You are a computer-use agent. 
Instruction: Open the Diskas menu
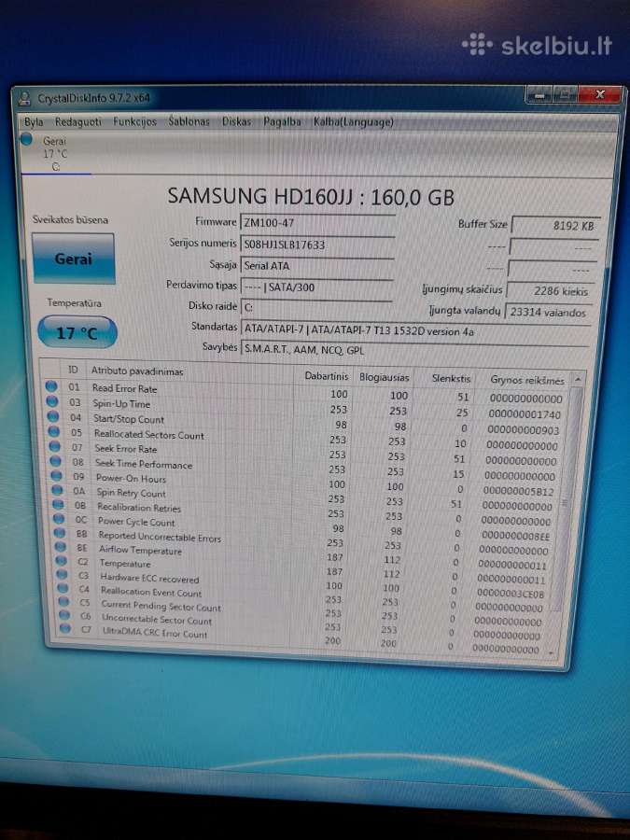click(237, 121)
